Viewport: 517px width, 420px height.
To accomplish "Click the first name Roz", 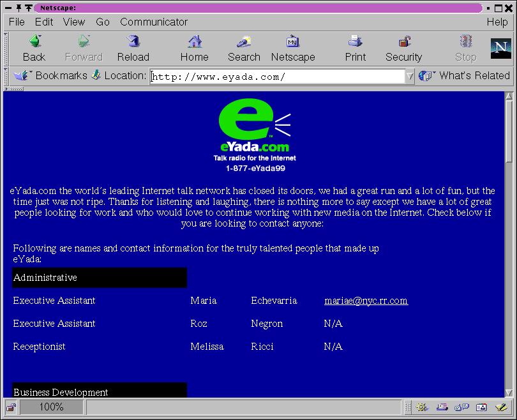I will pos(199,324).
